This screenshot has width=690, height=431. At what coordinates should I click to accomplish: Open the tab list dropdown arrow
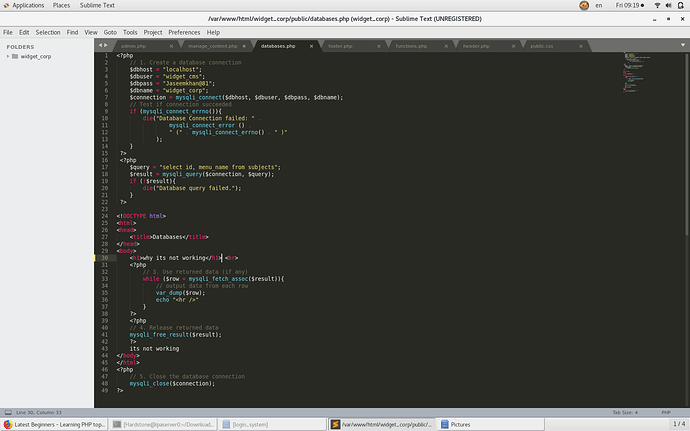click(683, 45)
